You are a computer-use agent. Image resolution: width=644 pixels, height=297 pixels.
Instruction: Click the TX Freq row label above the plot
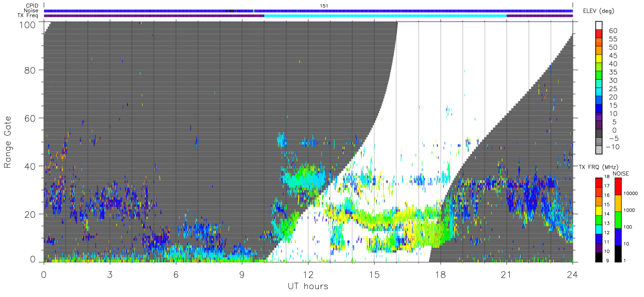[28, 16]
